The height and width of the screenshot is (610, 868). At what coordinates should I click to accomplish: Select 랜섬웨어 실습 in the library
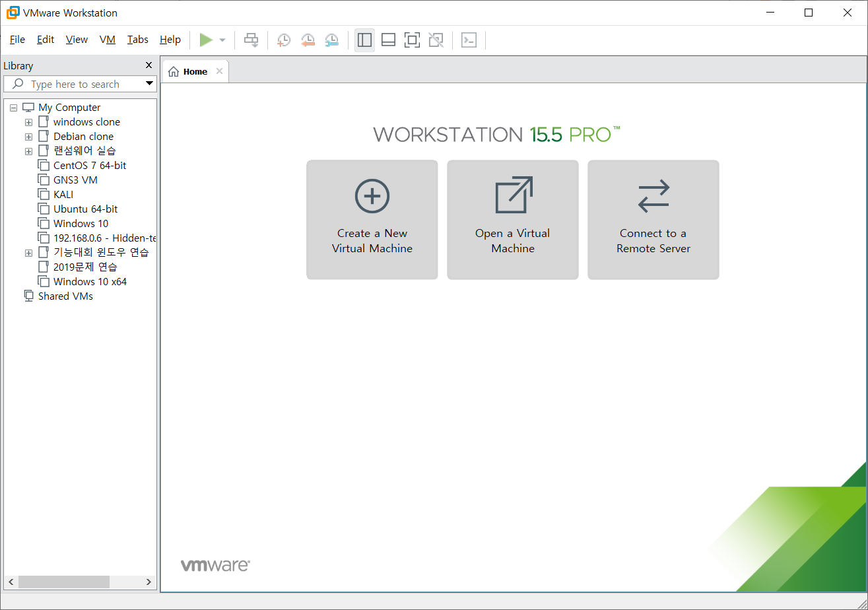(x=84, y=151)
